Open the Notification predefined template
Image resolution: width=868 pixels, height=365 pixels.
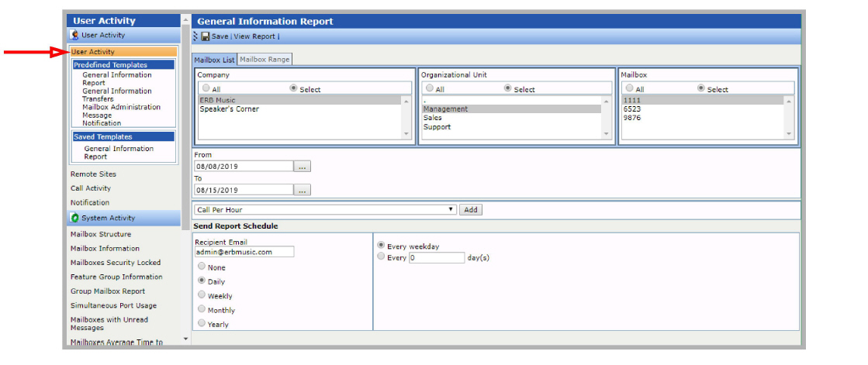(x=102, y=122)
